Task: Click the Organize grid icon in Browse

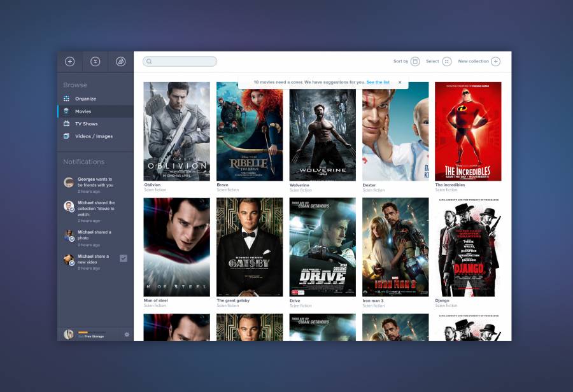Action: pyautogui.click(x=66, y=99)
